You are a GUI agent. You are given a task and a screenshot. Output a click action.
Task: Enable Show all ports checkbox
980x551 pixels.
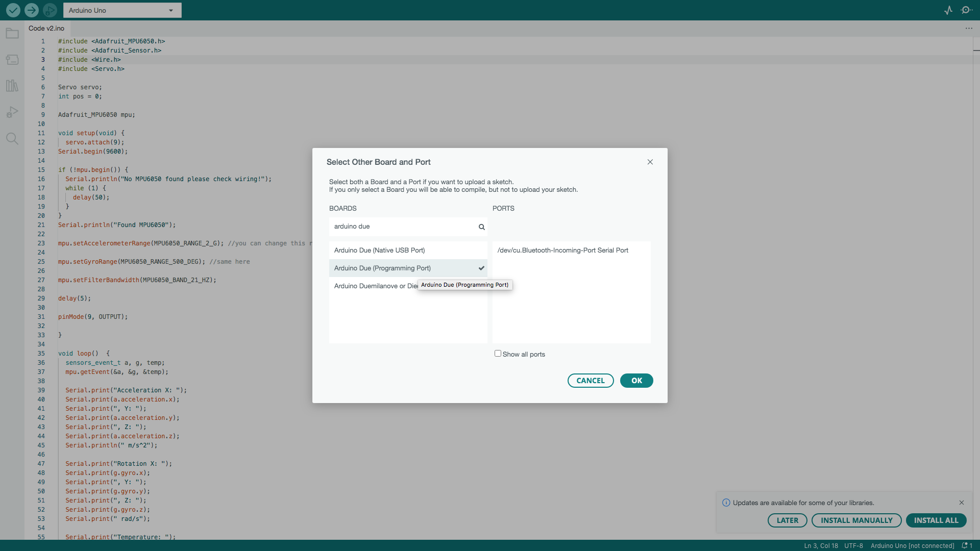click(498, 353)
